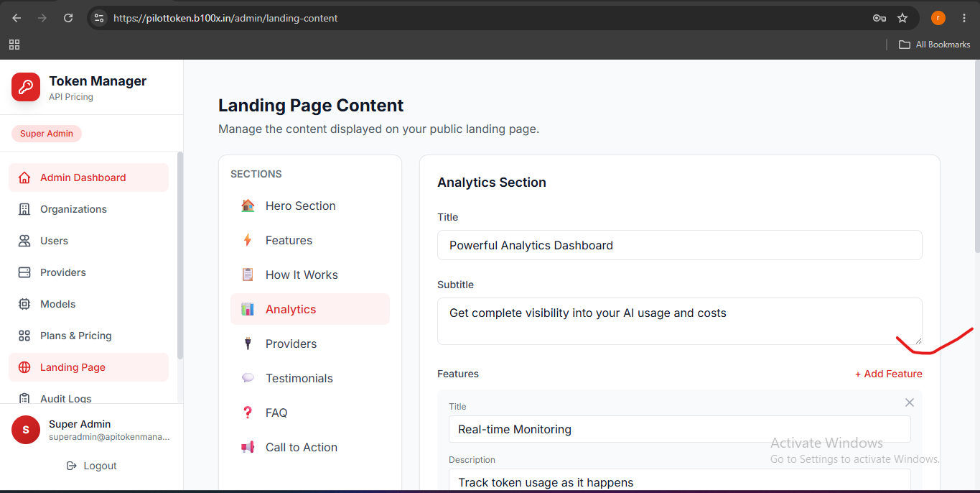This screenshot has height=493, width=980.
Task: Click the Landing Page globe icon
Action: point(24,367)
